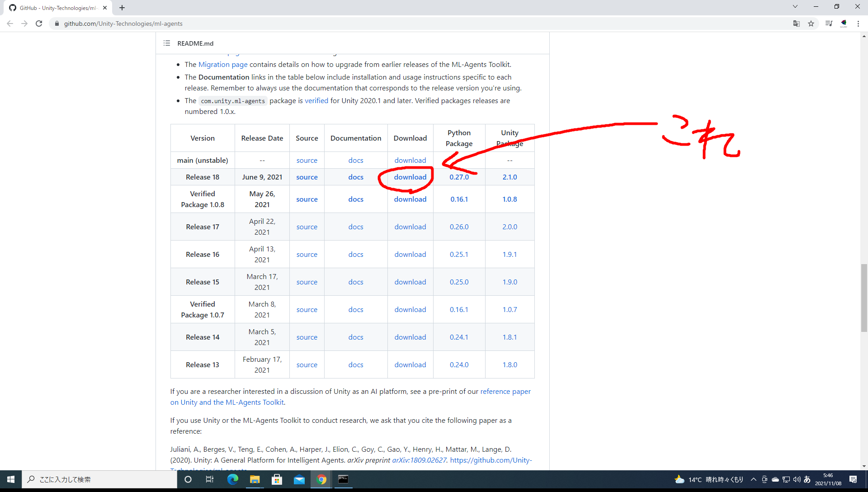This screenshot has height=492, width=868.
Task: Open File Explorer from taskbar
Action: (255, 479)
